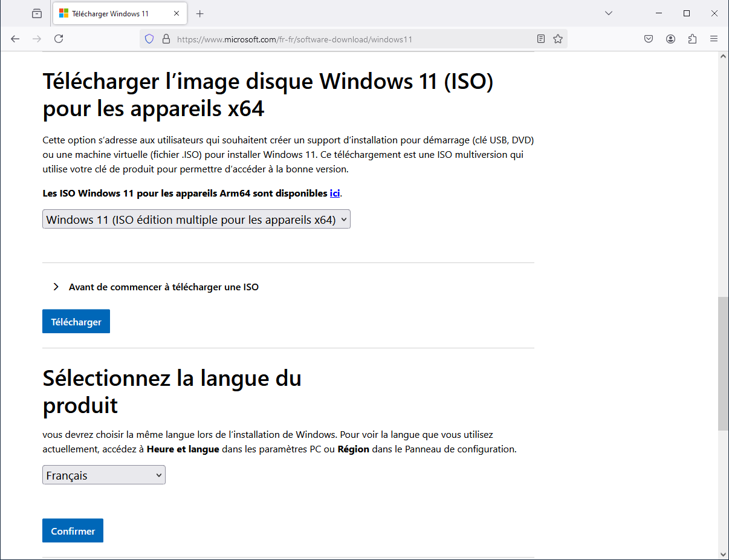Click the Microsoft logo favicon on tab
The width and height of the screenshot is (729, 560).
(63, 13)
